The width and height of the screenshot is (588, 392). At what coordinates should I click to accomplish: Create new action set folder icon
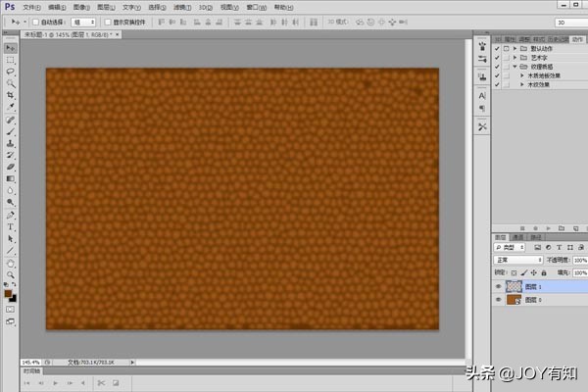click(562, 228)
